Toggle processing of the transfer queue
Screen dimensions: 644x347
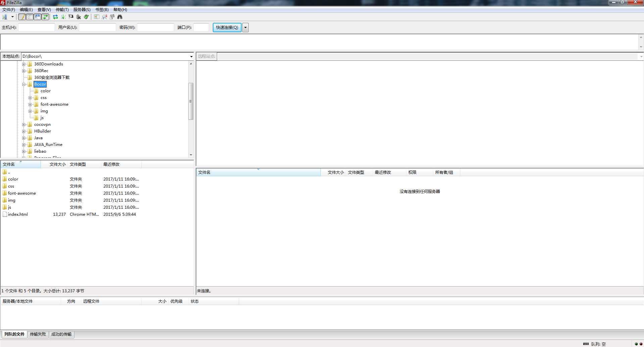(63, 17)
